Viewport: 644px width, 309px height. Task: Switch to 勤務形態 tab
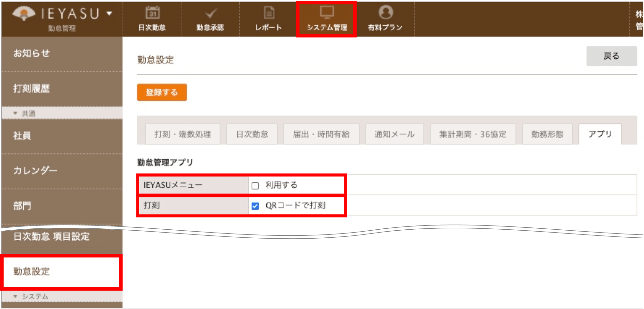pos(547,134)
